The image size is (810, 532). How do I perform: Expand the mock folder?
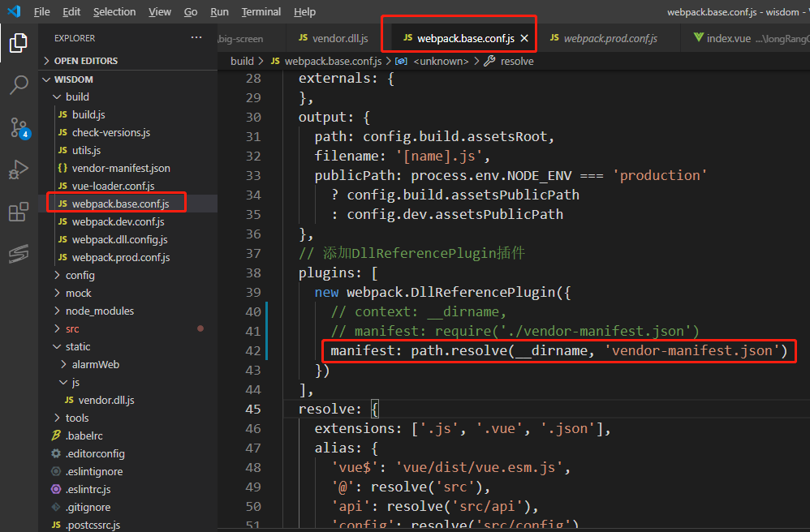click(x=127, y=293)
